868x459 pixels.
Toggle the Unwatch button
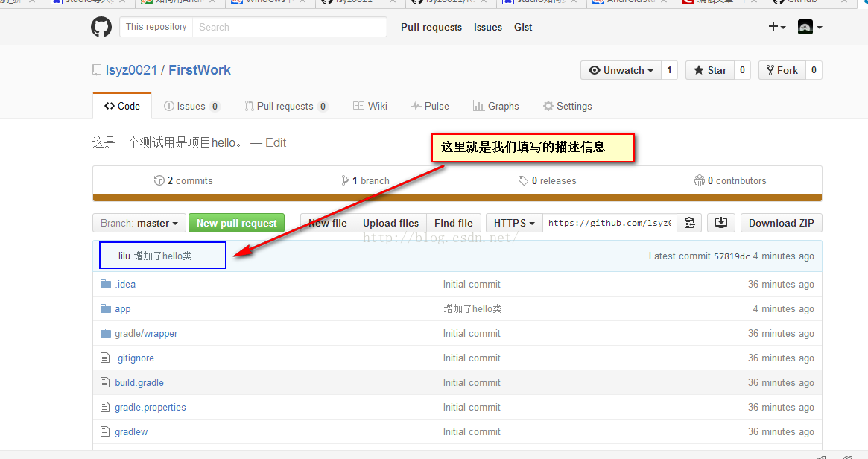621,70
